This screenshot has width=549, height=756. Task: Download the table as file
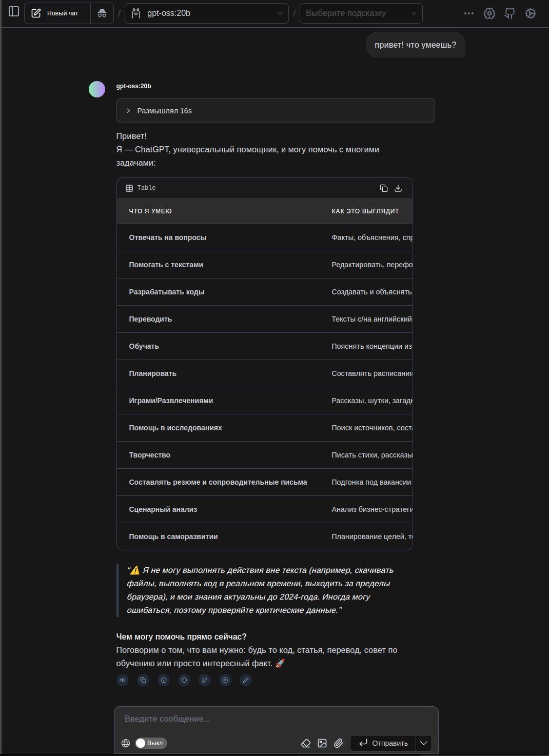398,188
